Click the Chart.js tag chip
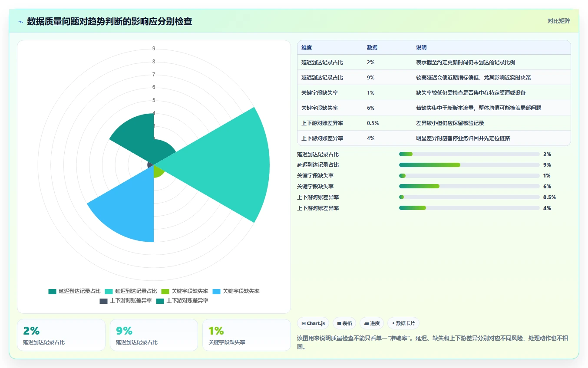588x368 pixels. pos(313,323)
